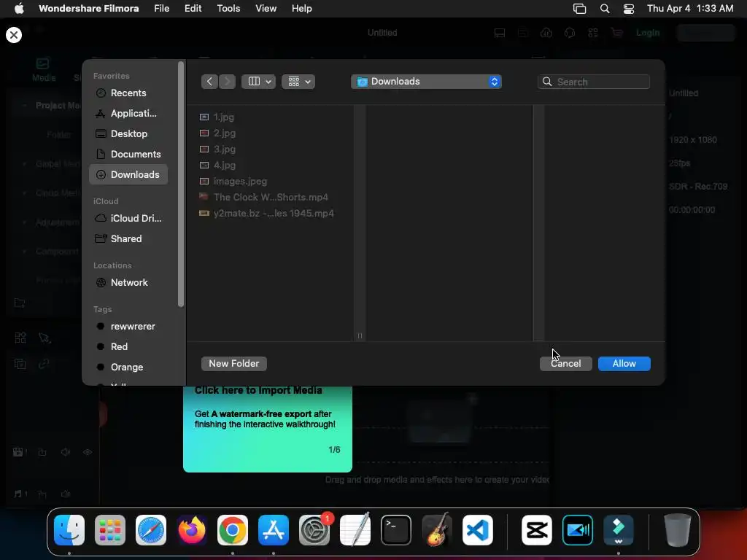Viewport: 747px width, 560px height.
Task: Open Filmora from the Dock
Action: tap(619, 530)
